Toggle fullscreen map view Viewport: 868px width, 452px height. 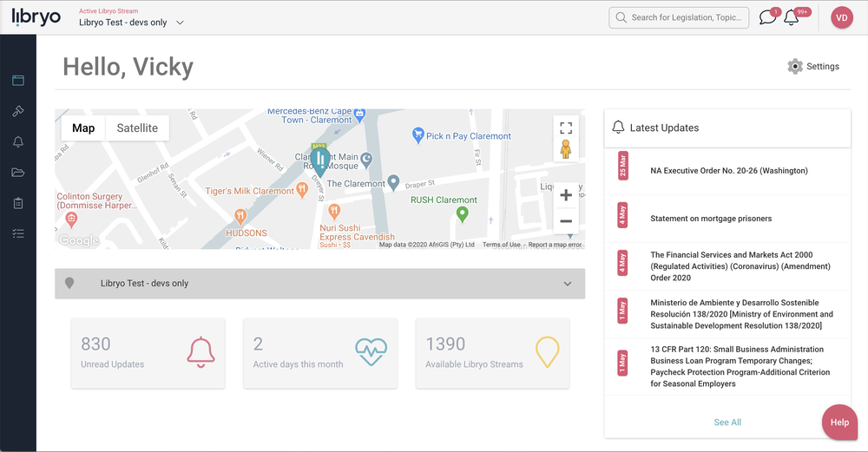(x=566, y=128)
